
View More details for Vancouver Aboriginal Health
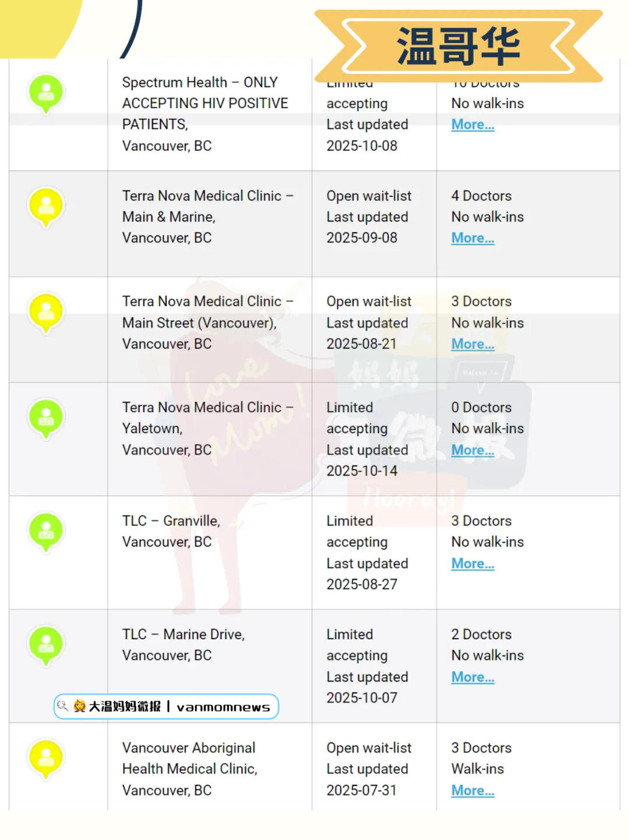472,791
